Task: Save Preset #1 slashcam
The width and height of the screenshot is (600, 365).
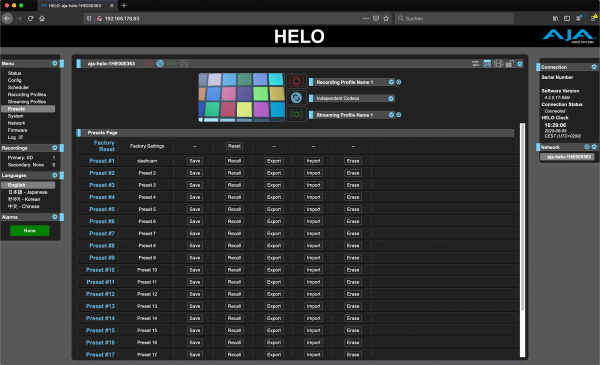Action: [x=195, y=161]
